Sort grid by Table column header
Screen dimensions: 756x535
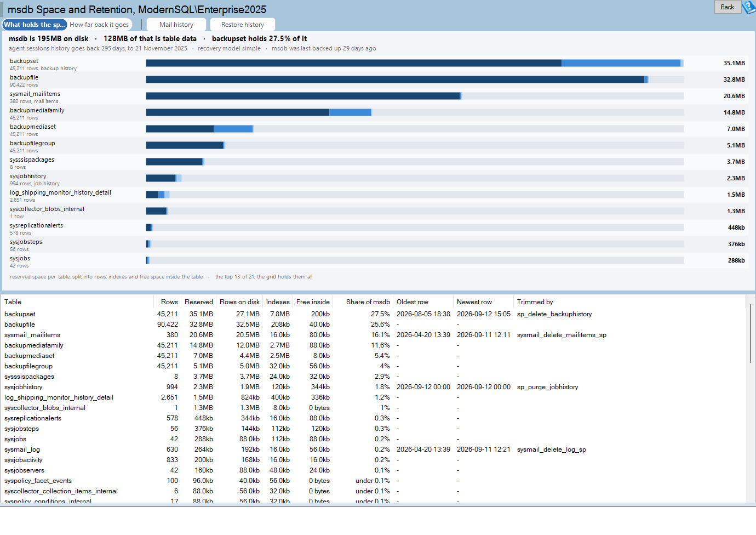point(78,302)
